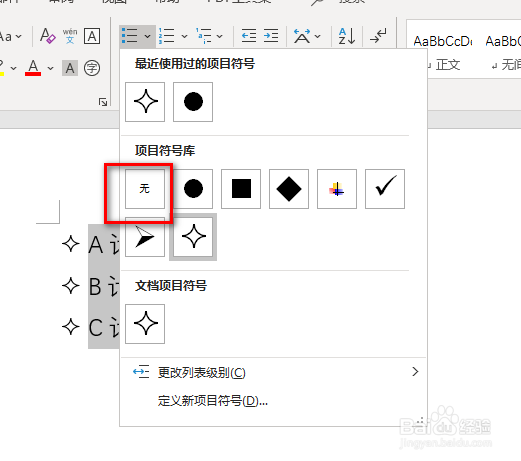Select the 无 (None) bullet option

tap(145, 189)
